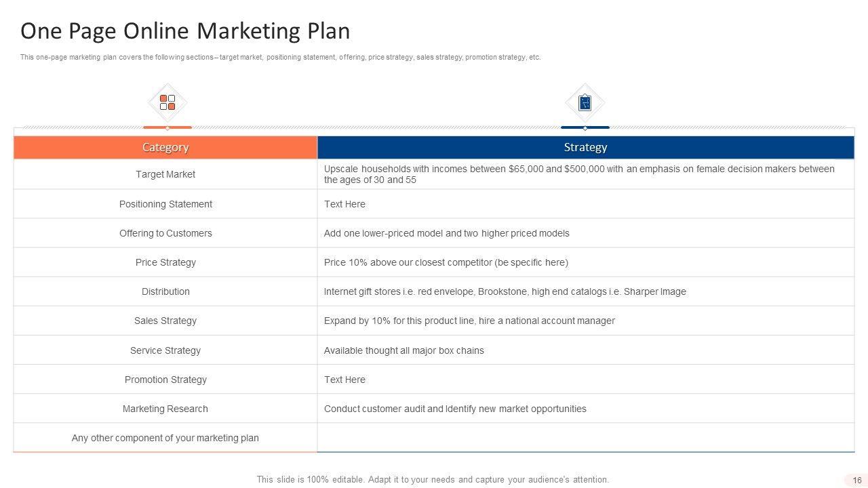Viewport: 868px width, 488px height.
Task: Select the Marketing Research cell
Action: coord(165,409)
